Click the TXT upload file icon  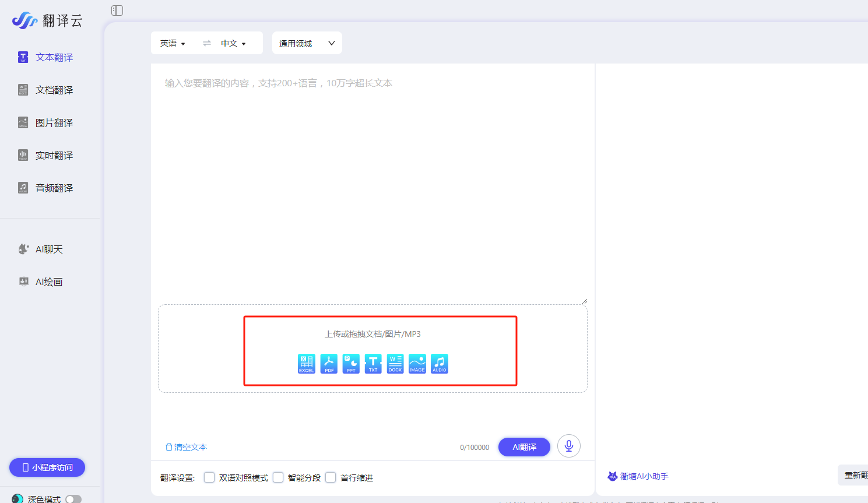coord(373,363)
